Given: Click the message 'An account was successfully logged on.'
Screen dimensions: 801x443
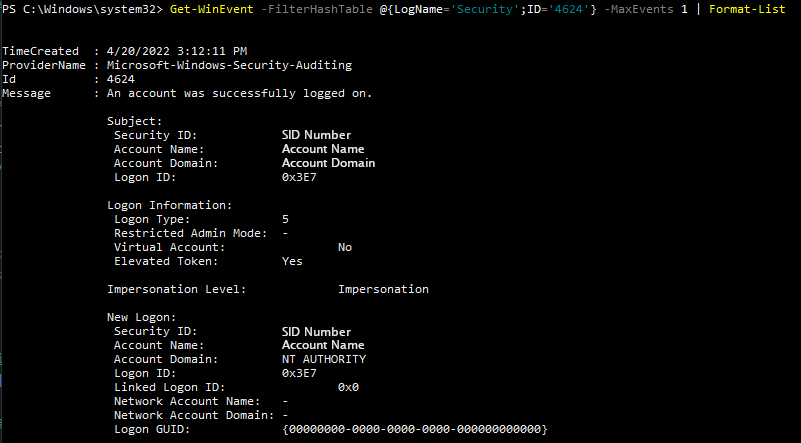Looking at the screenshot, I should pyautogui.click(x=240, y=94).
